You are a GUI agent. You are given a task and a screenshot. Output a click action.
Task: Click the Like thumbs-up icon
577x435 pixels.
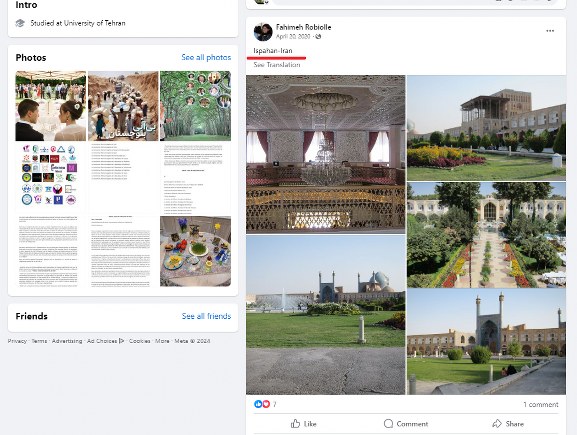click(x=295, y=424)
